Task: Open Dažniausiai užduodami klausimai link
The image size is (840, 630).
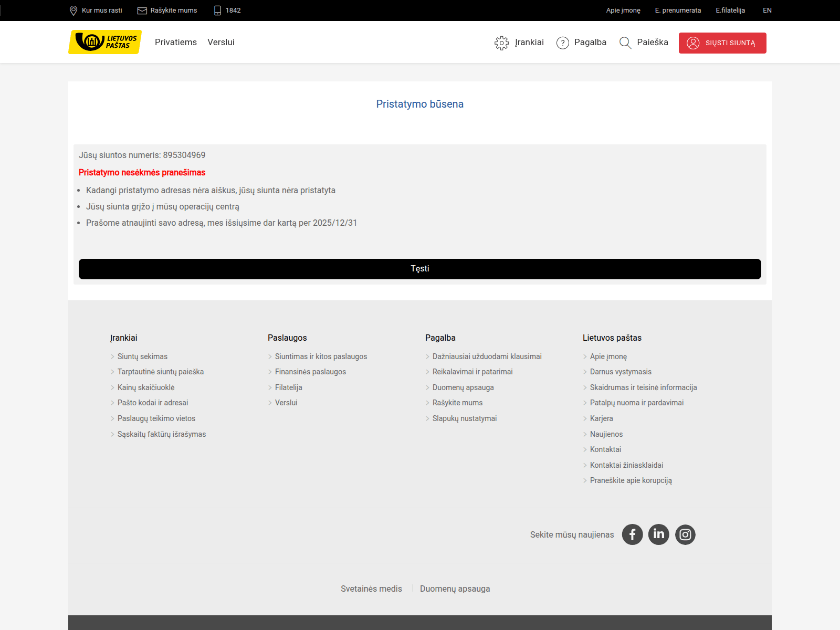Action: (487, 356)
